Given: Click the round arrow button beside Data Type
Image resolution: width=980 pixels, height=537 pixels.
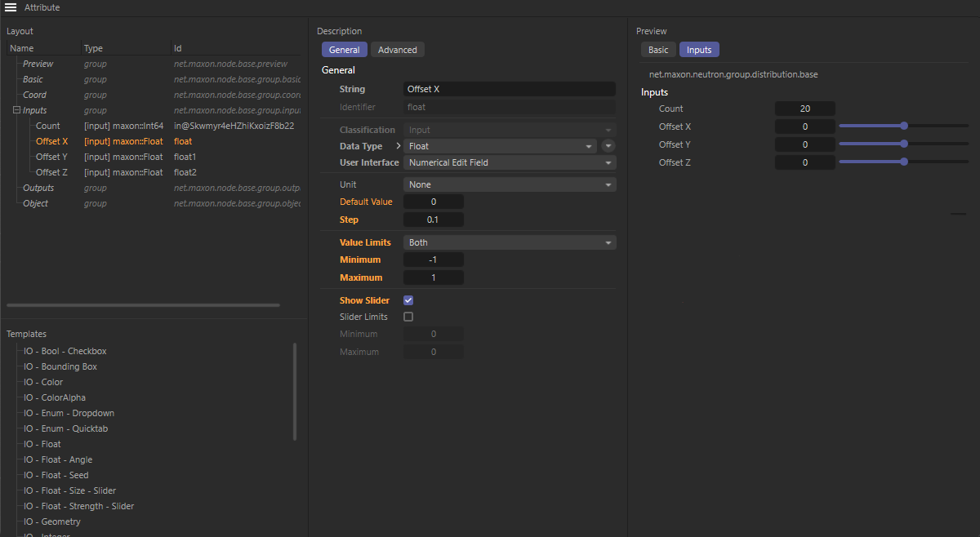Looking at the screenshot, I should (608, 146).
